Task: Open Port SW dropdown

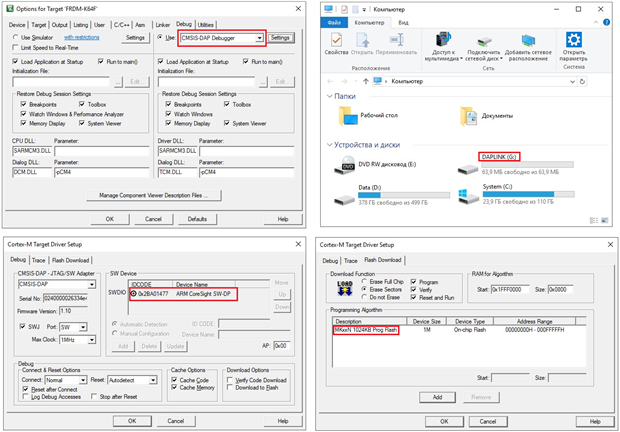Action: point(83,327)
